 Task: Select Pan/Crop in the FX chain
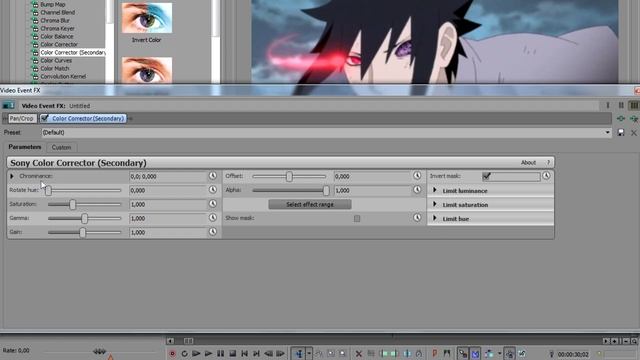click(x=21, y=118)
